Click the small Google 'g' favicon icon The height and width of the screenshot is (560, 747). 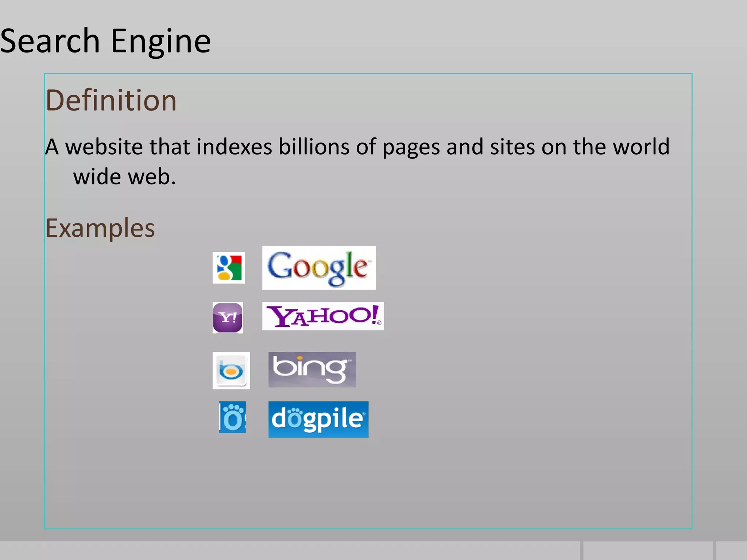point(229,268)
